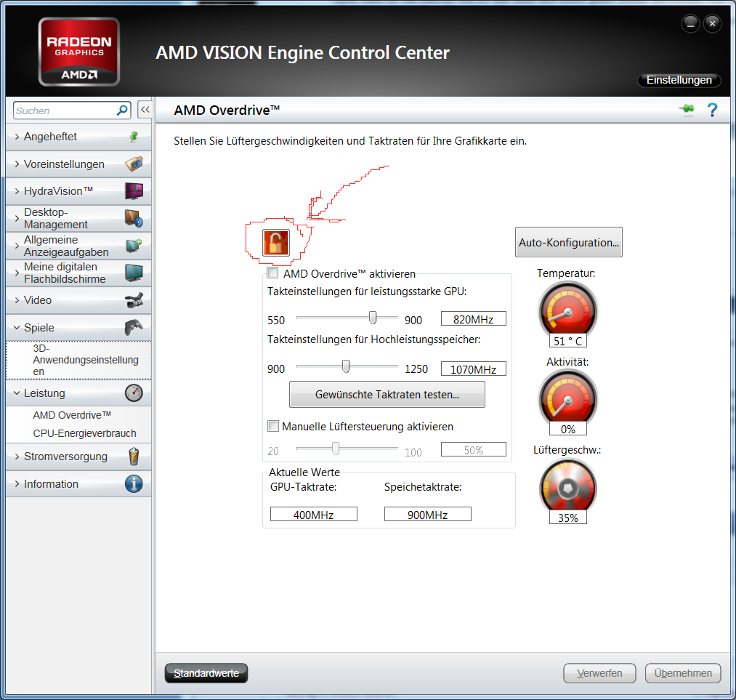This screenshot has height=700, width=736.
Task: Enable the AMD Overdrive aktivieren checkbox
Action: [x=272, y=273]
